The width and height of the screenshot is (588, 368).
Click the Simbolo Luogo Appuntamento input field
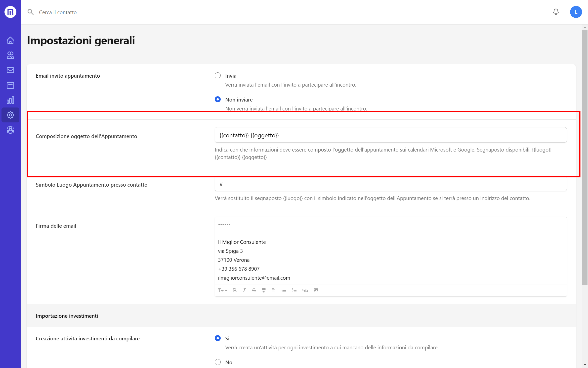[391, 184]
